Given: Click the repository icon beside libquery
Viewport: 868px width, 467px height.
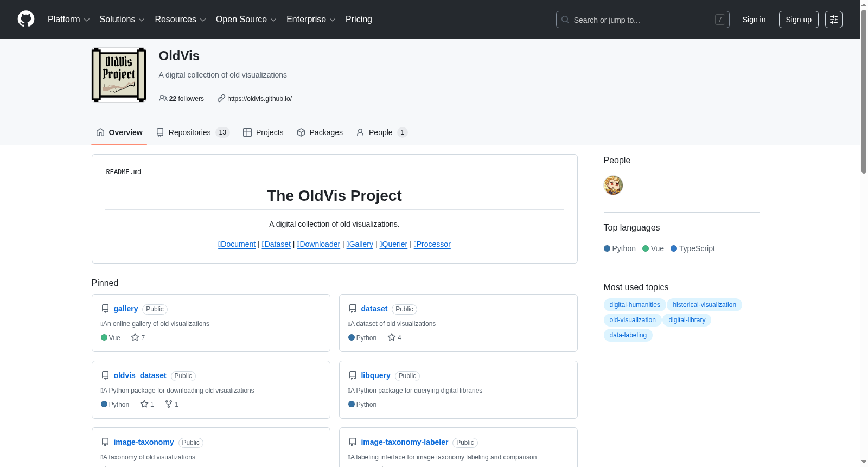Looking at the screenshot, I should [353, 375].
